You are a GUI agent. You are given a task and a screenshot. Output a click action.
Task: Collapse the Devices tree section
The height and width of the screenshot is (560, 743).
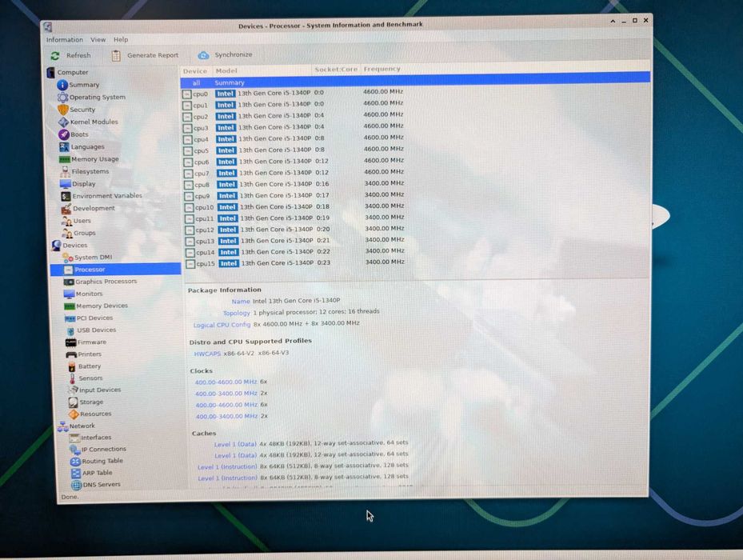(x=70, y=245)
